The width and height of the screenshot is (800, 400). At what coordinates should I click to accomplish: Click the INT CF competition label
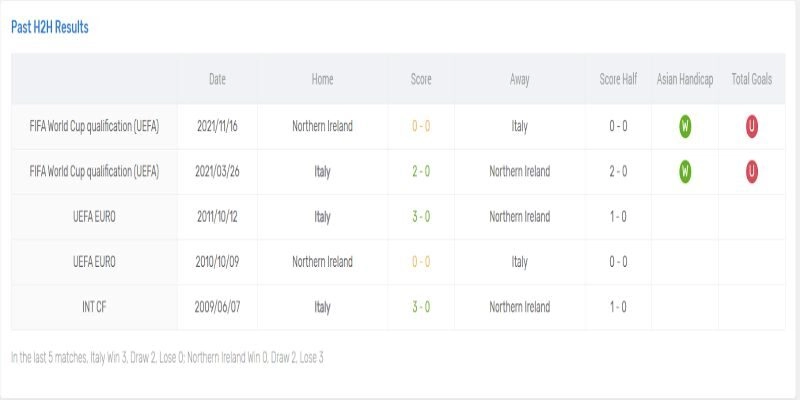click(95, 307)
